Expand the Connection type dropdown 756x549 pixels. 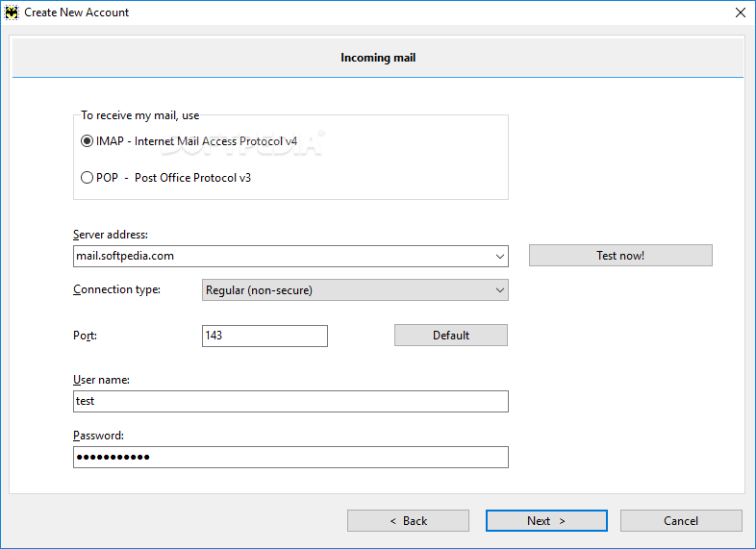click(x=500, y=290)
